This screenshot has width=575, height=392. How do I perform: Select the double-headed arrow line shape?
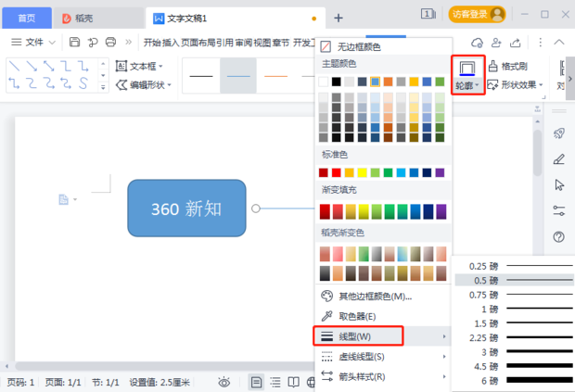point(49,67)
